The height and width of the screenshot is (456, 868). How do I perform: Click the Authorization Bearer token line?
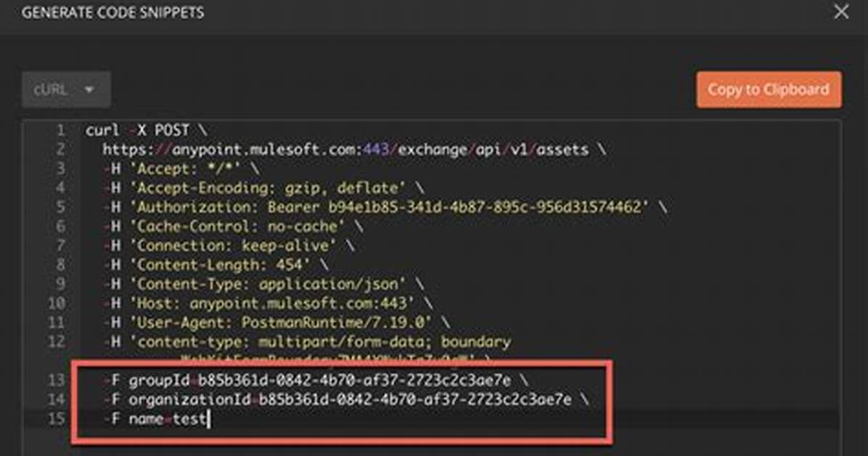385,207
